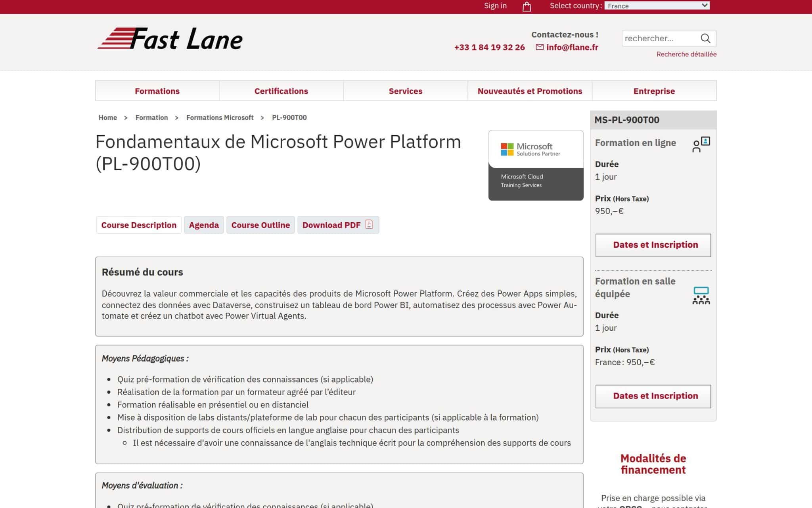
Task: Click the online training person icon
Action: (701, 144)
